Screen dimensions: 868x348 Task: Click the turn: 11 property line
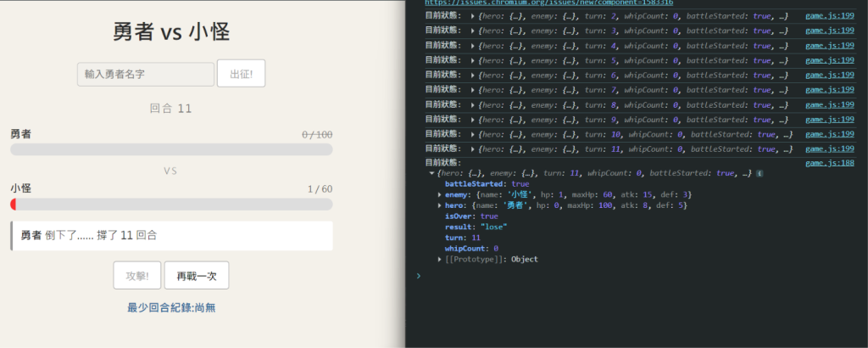point(463,238)
